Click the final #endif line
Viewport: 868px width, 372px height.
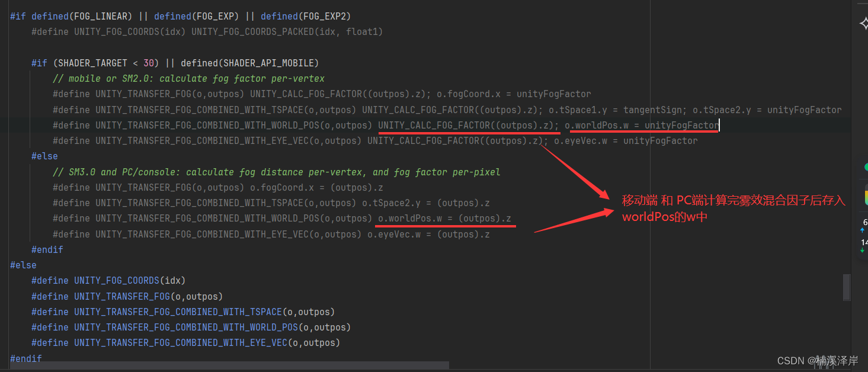25,358
